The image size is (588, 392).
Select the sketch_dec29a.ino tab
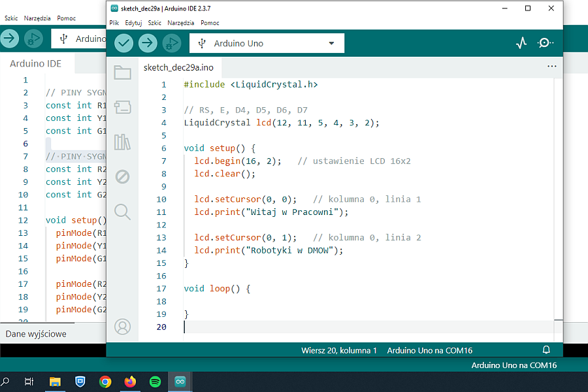point(178,67)
